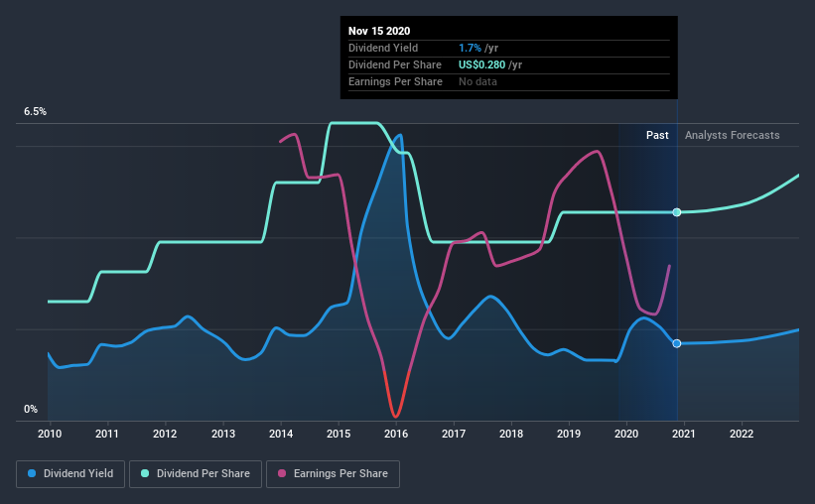This screenshot has height=504, width=815.
Task: Click the 2020 x-axis label
Action: [x=626, y=434]
